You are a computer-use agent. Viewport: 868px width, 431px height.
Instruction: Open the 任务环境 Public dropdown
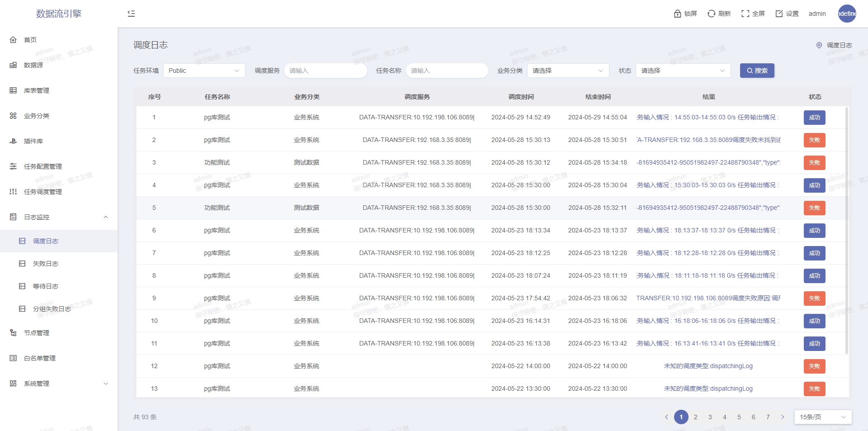tap(204, 71)
